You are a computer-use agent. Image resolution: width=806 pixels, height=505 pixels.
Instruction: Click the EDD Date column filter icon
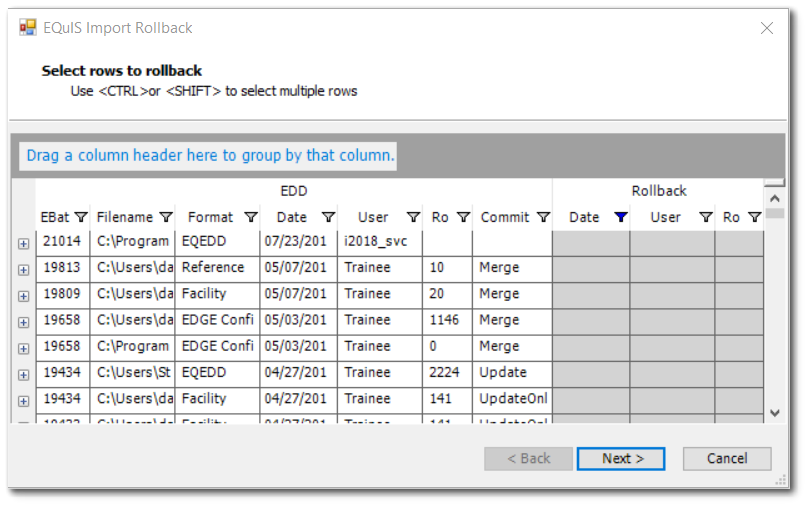coord(328,217)
